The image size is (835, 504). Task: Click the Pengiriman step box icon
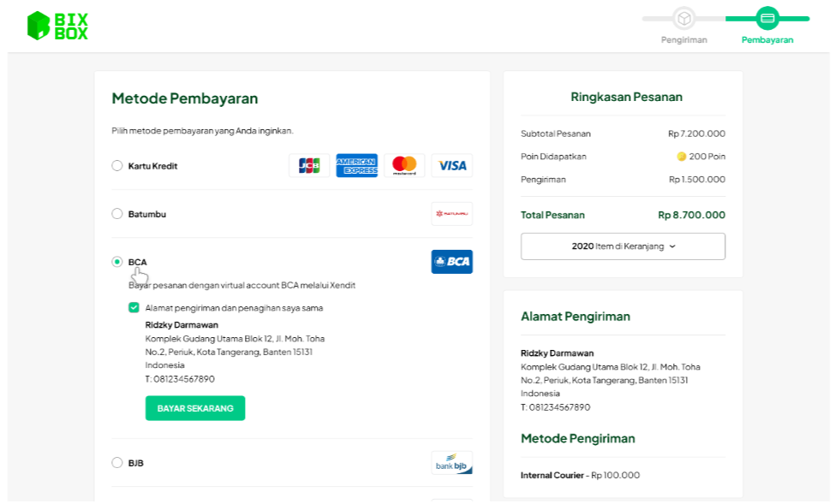click(683, 18)
